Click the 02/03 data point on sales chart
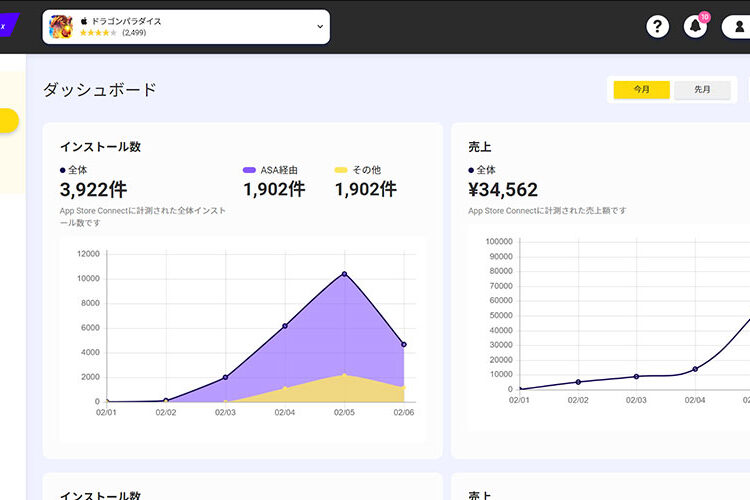The image size is (750, 500). coord(636,377)
